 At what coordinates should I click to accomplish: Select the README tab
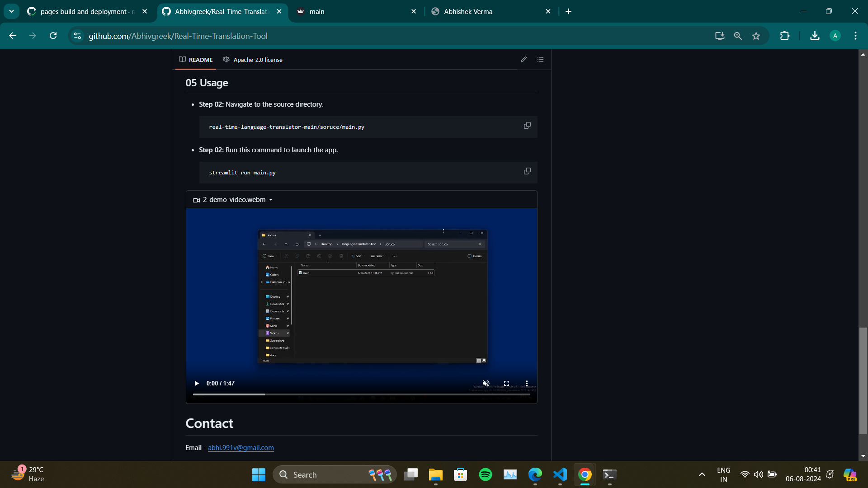pyautogui.click(x=196, y=60)
